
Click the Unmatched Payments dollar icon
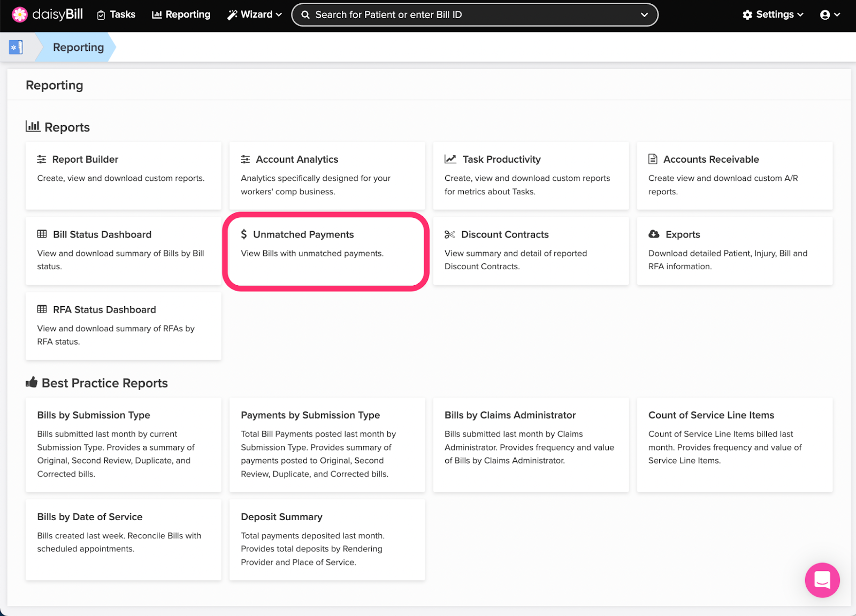coord(244,234)
